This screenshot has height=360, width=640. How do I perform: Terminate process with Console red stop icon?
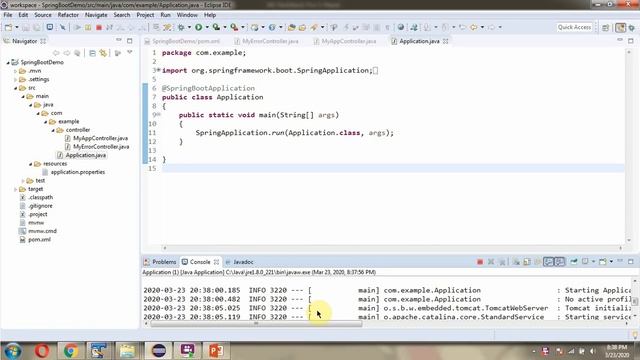tap(480, 262)
